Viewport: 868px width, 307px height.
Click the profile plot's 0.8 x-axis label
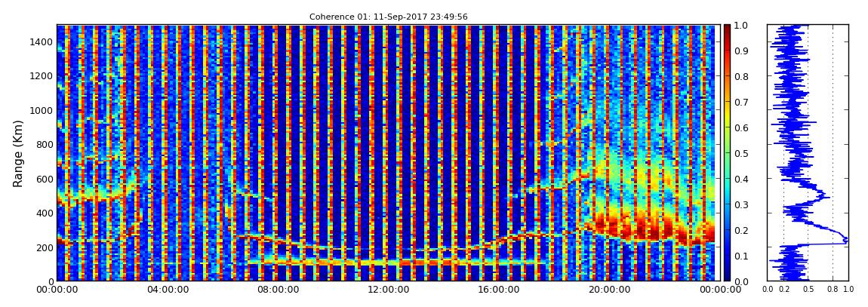833,290
